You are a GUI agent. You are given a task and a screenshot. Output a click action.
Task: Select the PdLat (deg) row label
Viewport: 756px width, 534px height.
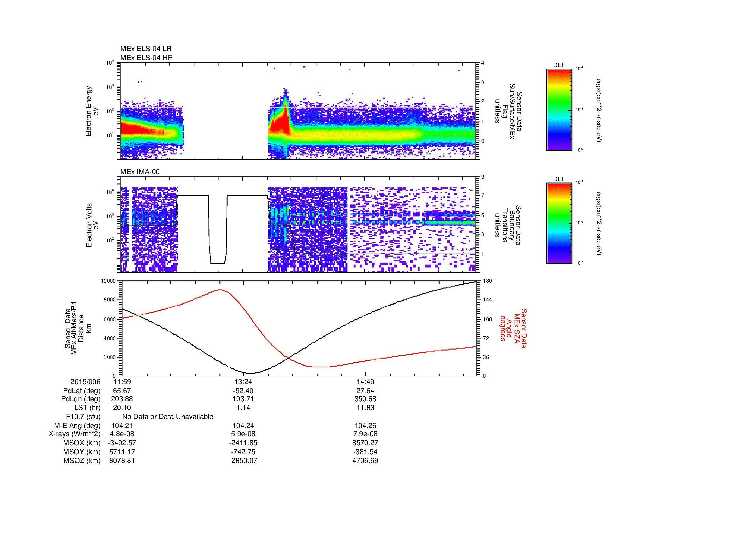(x=82, y=391)
